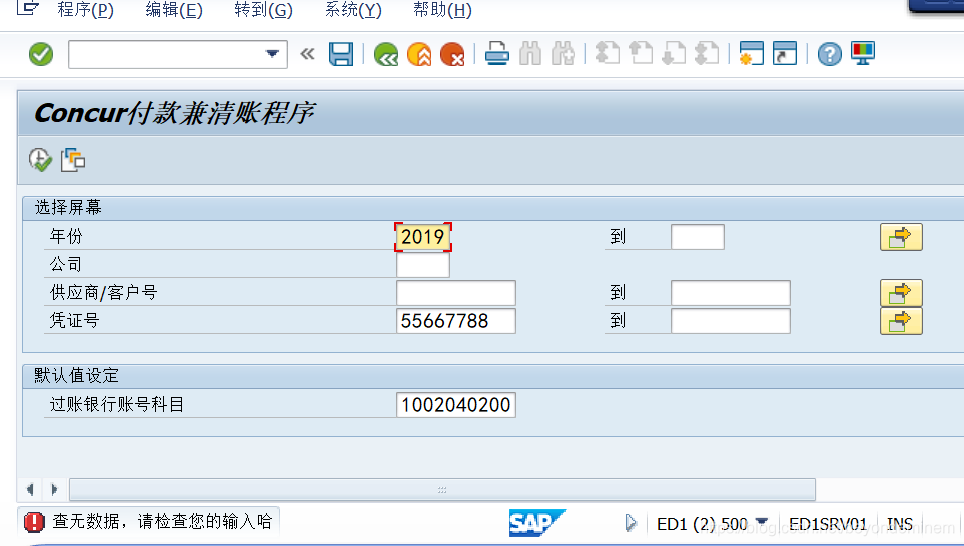Click the 凭证号 upper limit 到 field
964x546 pixels.
tap(731, 321)
